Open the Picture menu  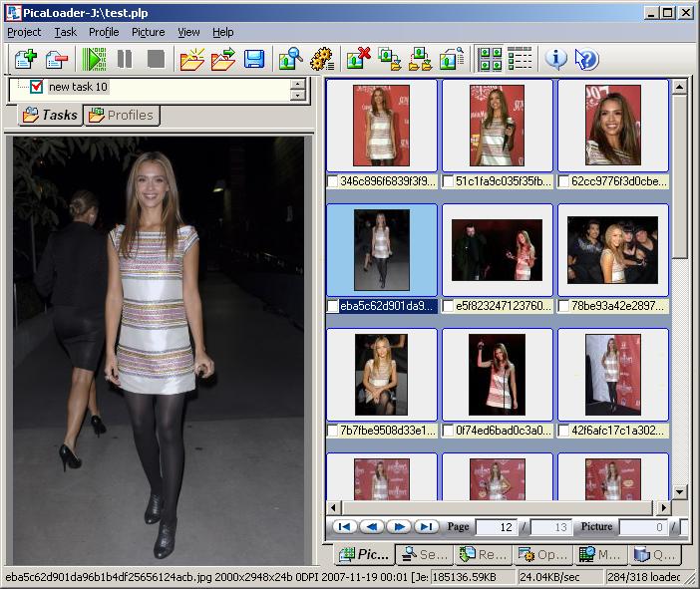click(149, 32)
